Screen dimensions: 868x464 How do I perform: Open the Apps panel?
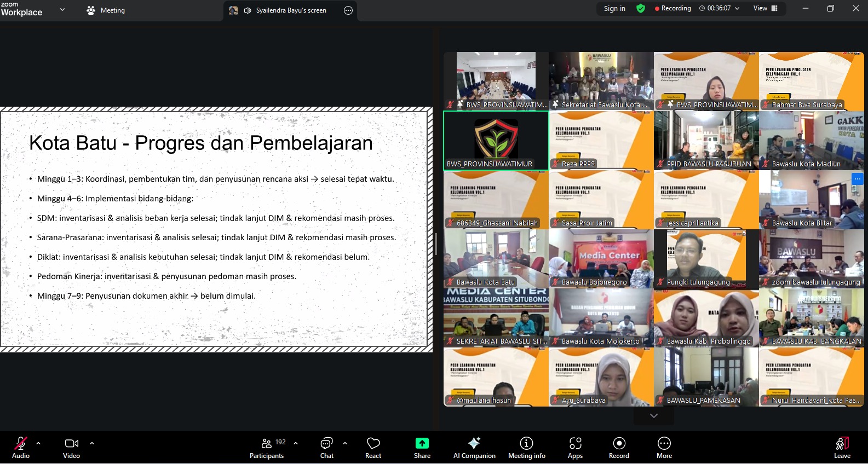pyautogui.click(x=575, y=447)
